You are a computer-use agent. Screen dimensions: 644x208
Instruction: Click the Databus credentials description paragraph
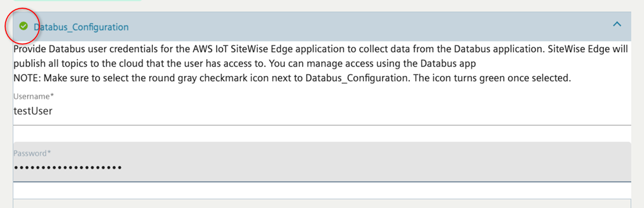tap(308, 50)
